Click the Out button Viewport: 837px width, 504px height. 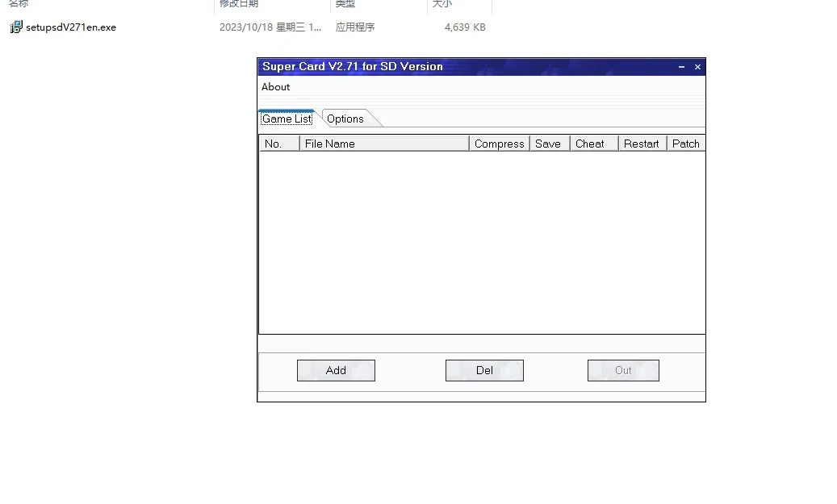pos(623,370)
